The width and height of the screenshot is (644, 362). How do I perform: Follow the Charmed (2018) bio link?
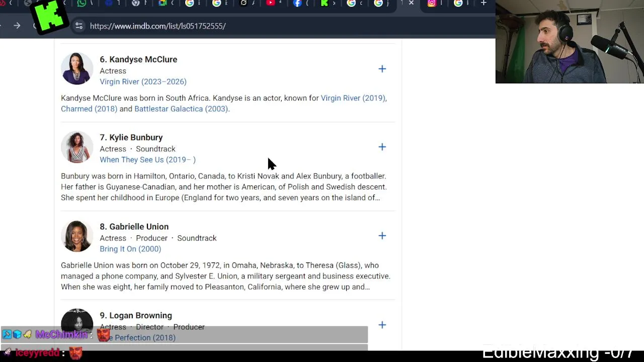(89, 109)
